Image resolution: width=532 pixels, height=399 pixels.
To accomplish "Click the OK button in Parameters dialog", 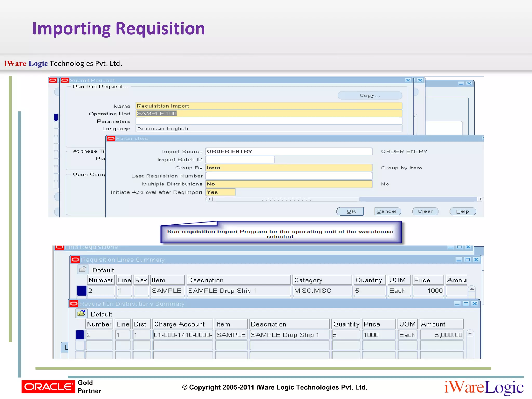I will tap(350, 211).
